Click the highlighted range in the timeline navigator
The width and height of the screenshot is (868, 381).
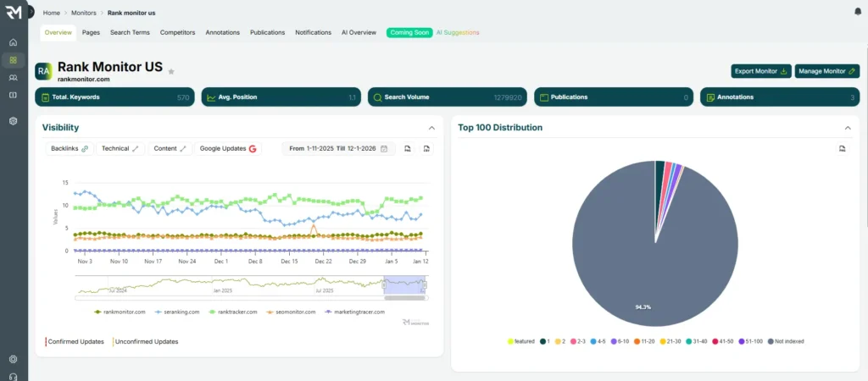click(403, 286)
